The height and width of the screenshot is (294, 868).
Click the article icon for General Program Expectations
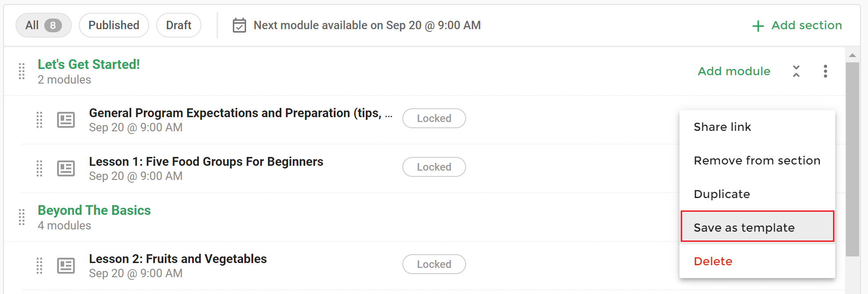[x=66, y=120]
